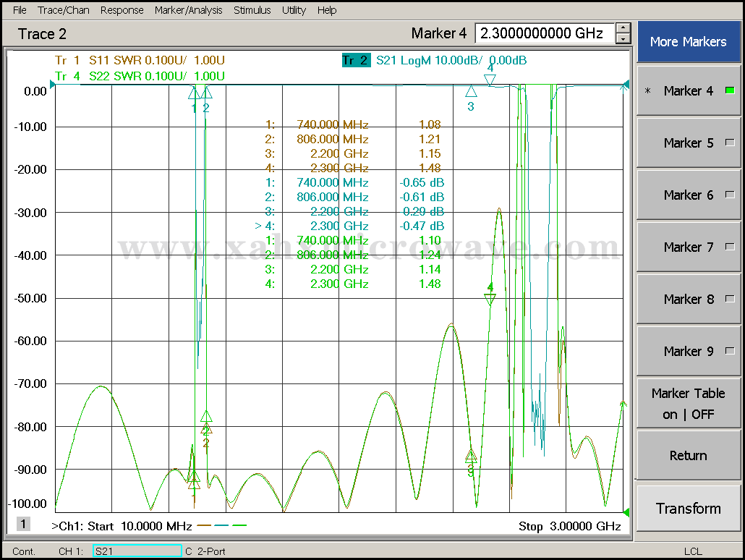
Task: Toggle the Marker Table on/OFF softkey
Action: [x=688, y=404]
